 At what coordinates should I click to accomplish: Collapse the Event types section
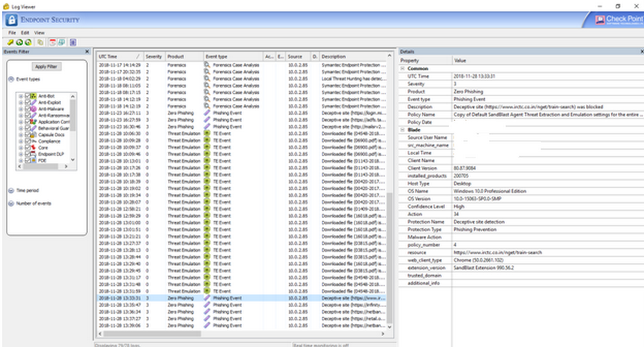[11, 79]
